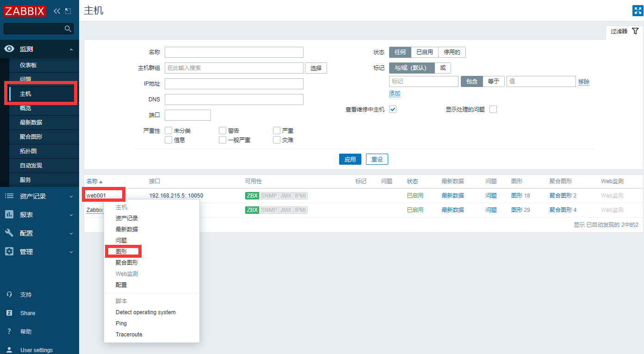Open the web001 host link
The image size is (644, 354).
pyautogui.click(x=96, y=196)
